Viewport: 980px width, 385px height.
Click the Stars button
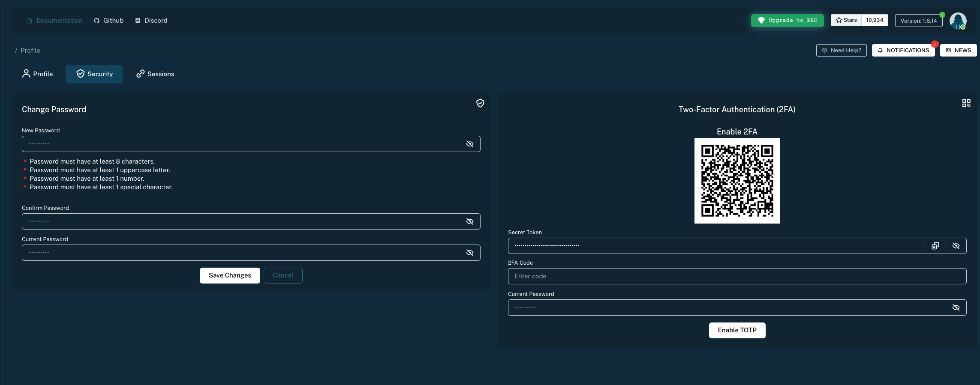846,20
